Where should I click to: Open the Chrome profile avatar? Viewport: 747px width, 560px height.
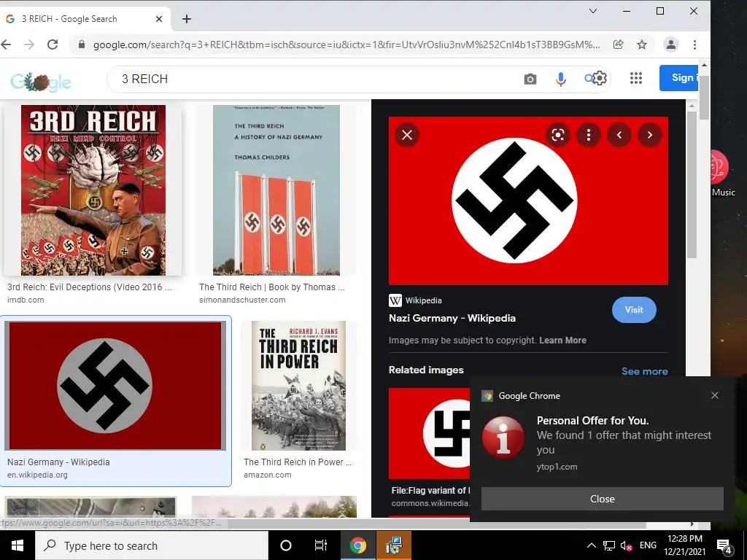(x=671, y=44)
